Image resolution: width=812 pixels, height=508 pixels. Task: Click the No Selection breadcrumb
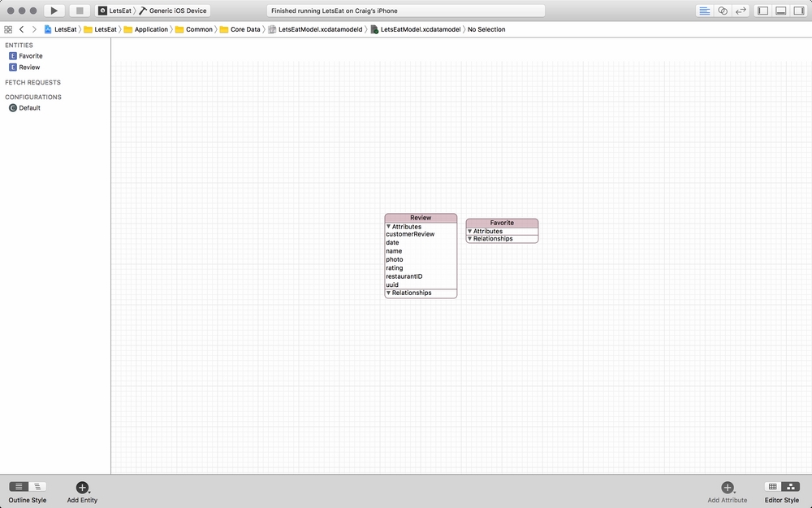[486, 29]
